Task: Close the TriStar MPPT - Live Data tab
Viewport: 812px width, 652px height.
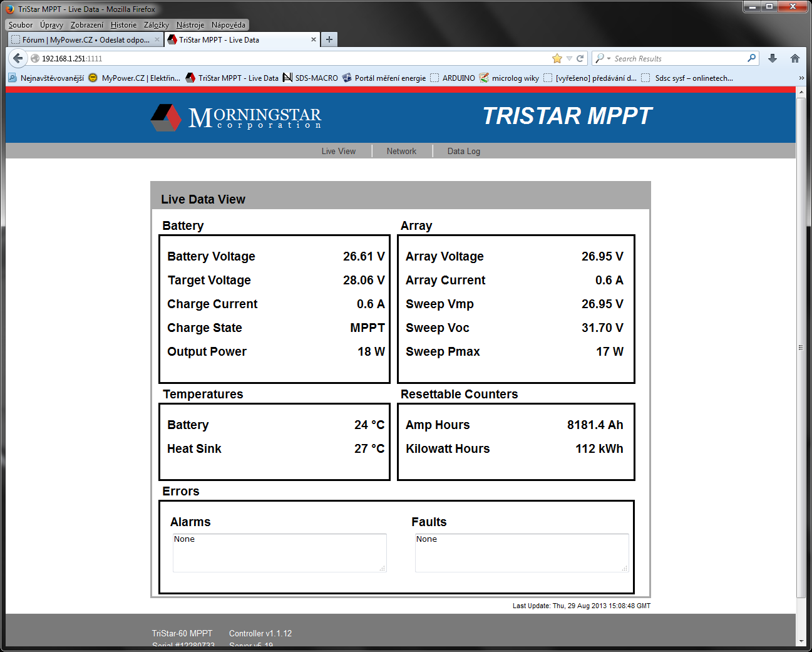Action: [x=314, y=39]
